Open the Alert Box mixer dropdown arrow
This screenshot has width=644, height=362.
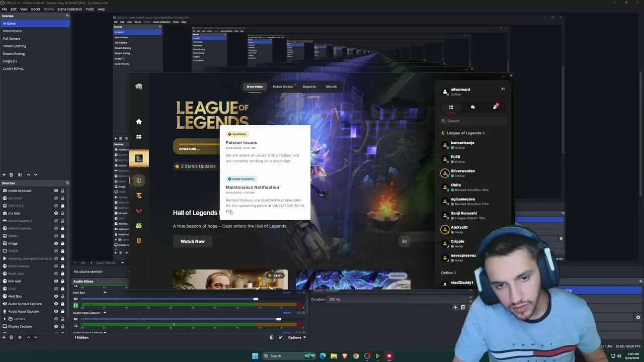pos(105,293)
